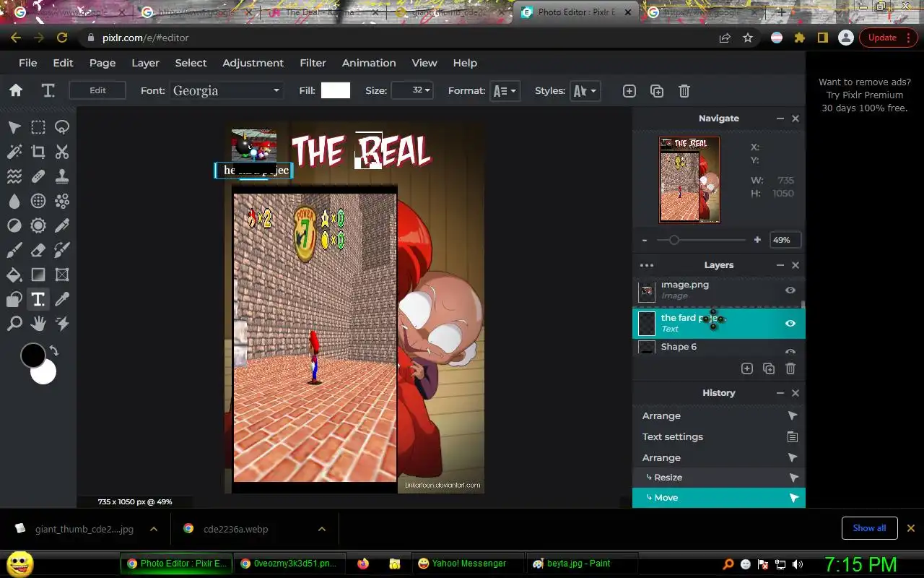924x578 pixels.
Task: Select the Resize history step
Action: point(719,478)
